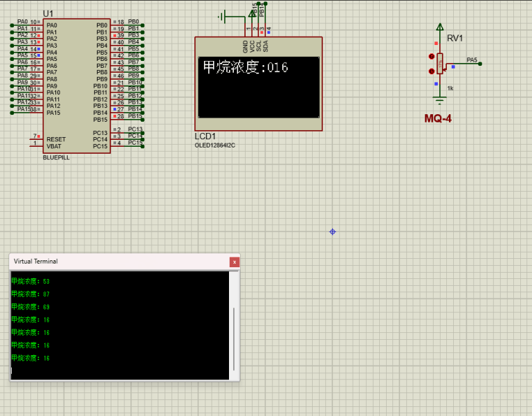
Task: Select the OLED display screen of LCD1
Action: [x=258, y=88]
